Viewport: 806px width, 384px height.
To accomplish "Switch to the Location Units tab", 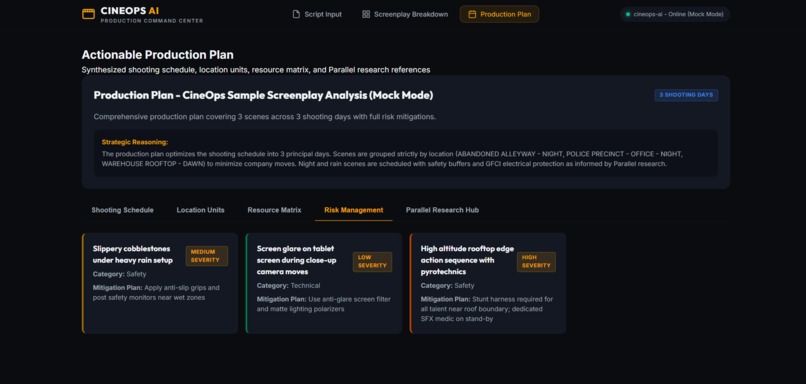I will (200, 210).
